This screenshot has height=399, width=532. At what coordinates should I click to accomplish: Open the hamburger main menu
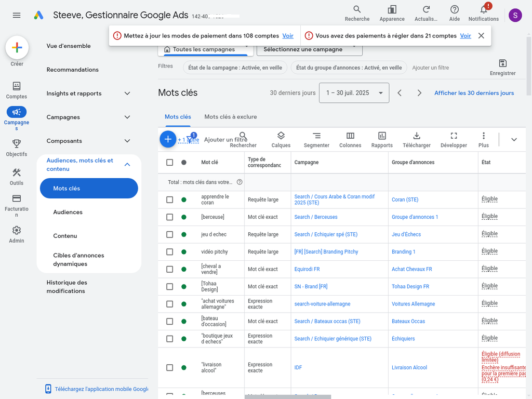[x=17, y=15]
